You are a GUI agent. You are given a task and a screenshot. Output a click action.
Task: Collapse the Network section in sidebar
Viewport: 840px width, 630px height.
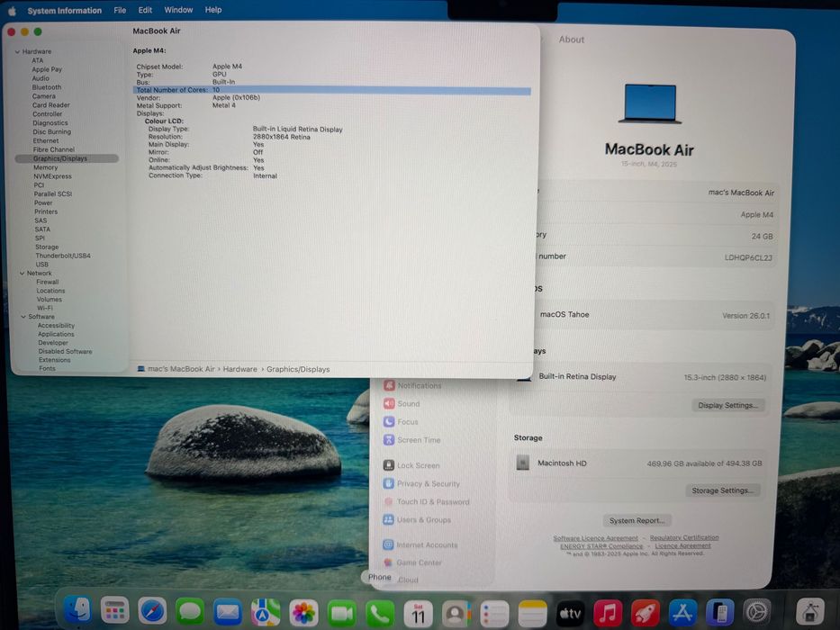[x=22, y=274]
